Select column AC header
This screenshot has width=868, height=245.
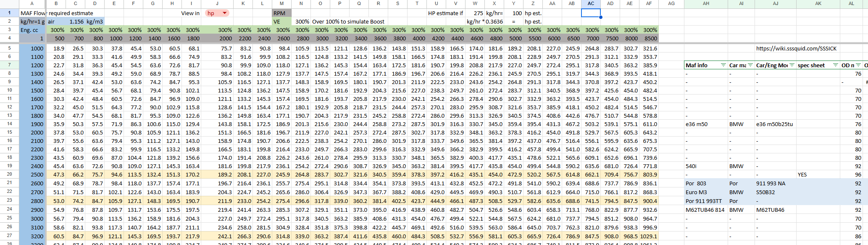[x=591, y=3]
